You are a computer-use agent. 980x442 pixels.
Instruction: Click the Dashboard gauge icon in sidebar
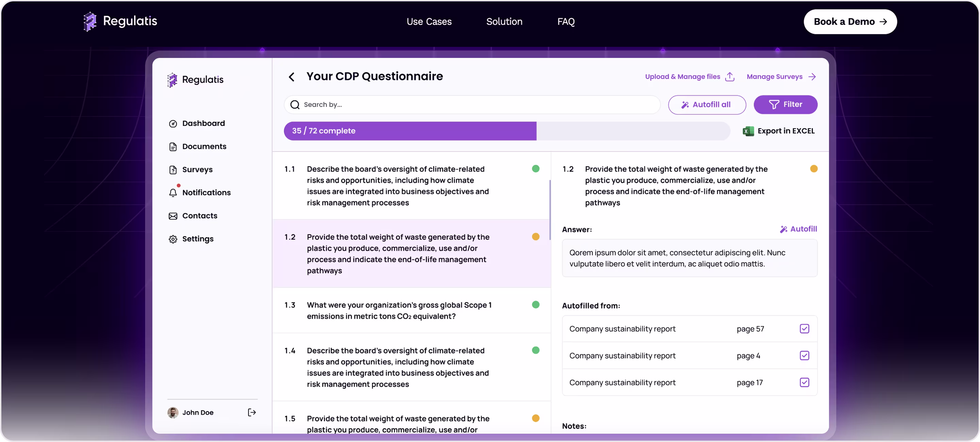pos(173,124)
